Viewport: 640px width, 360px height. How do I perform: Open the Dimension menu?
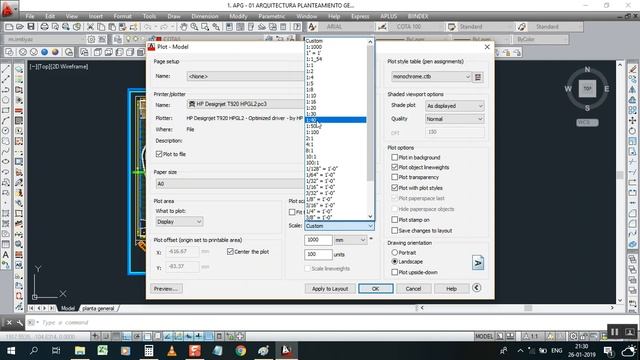(205, 16)
